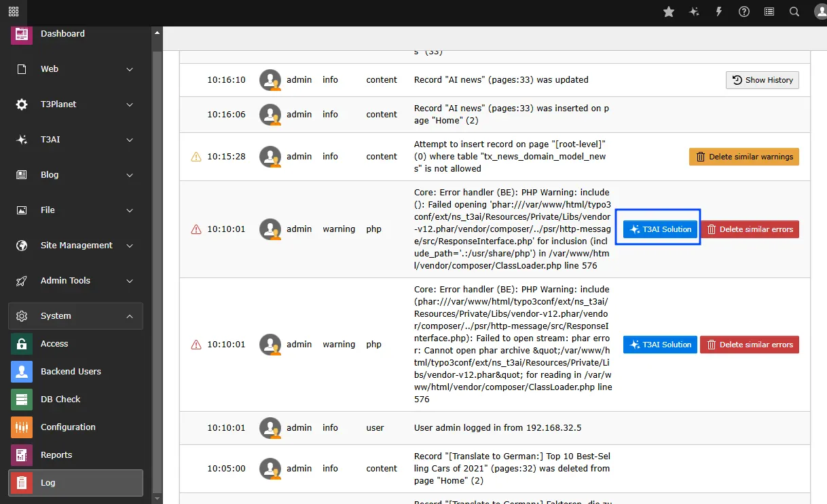The height and width of the screenshot is (504, 827).
Task: Click red error icon of second 10:10:01 row
Action: [196, 345]
